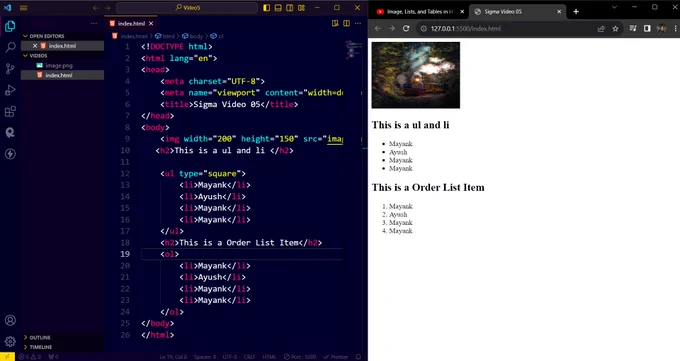Select index.html under Open Editors
680x361 pixels.
tap(62, 46)
